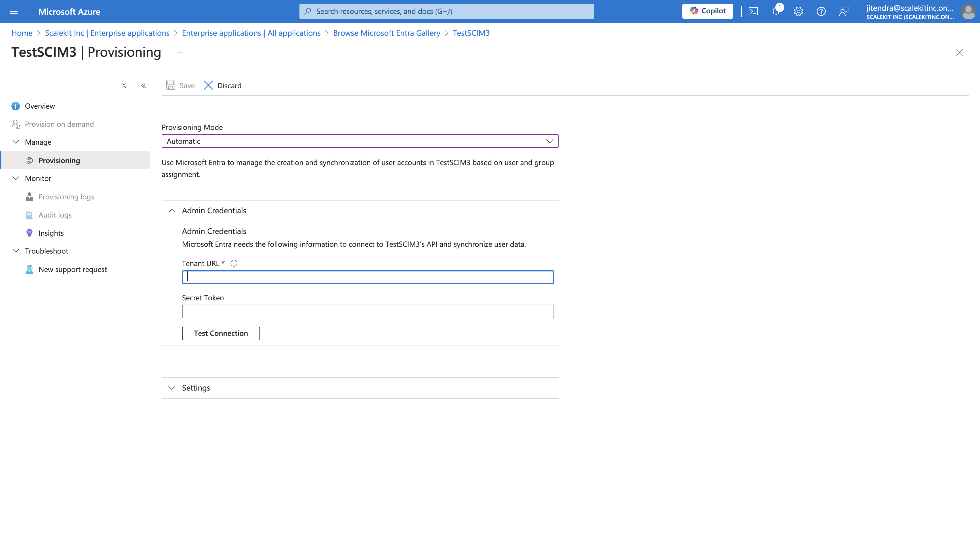This screenshot has height=544, width=980.
Task: Click the Admin Credentials section header text
Action: point(214,210)
